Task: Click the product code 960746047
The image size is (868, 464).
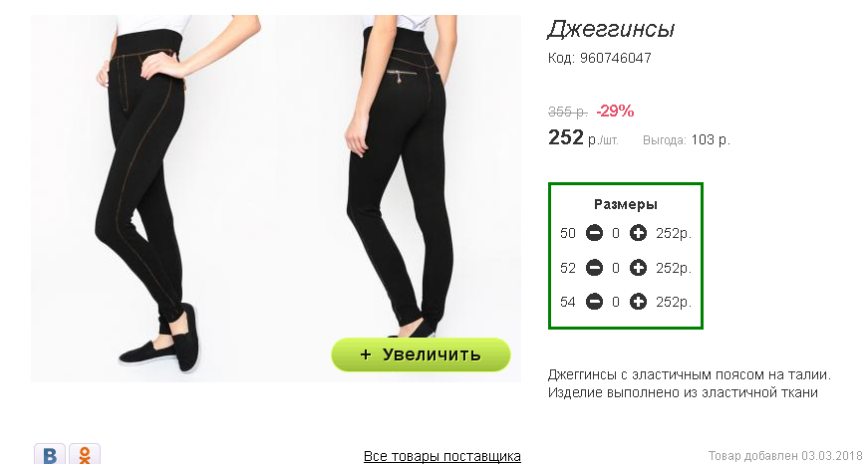Action: pos(616,58)
